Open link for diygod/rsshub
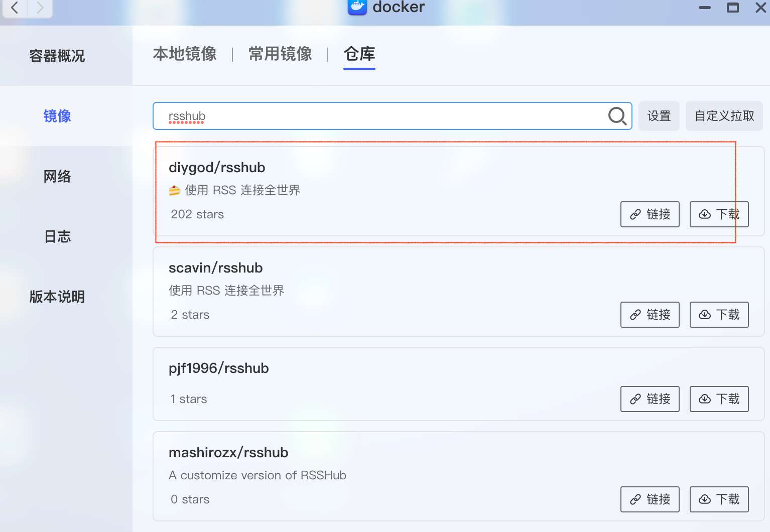The image size is (770, 532). point(650,214)
